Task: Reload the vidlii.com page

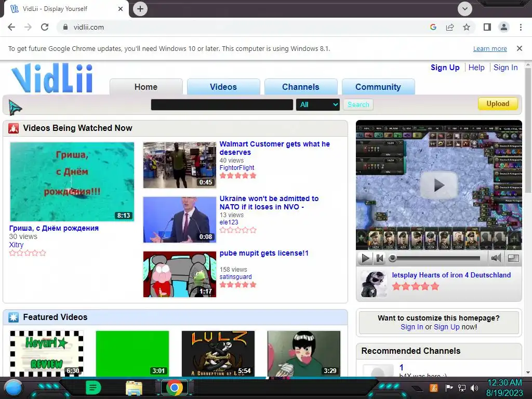Action: coord(45,27)
